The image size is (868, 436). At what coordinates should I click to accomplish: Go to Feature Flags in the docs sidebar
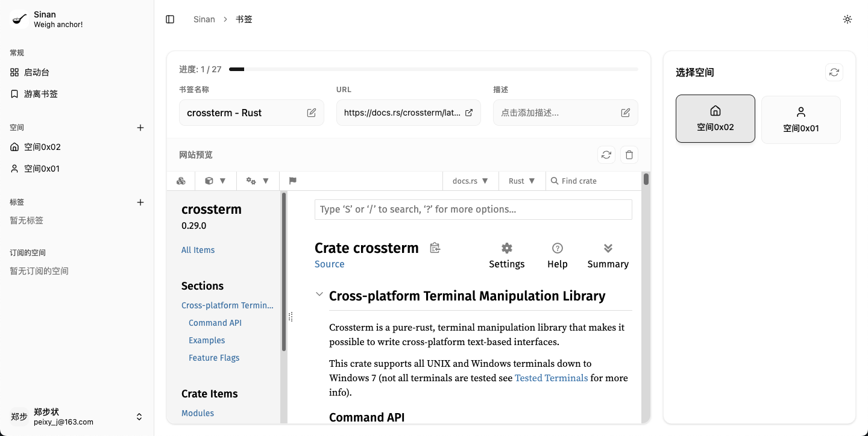tap(214, 358)
